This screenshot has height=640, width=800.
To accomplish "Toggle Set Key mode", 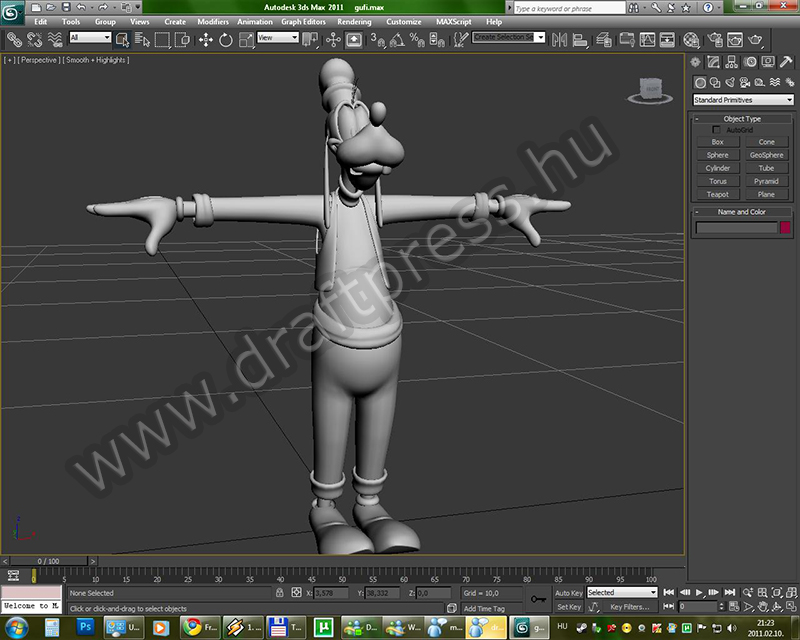I will click(568, 607).
